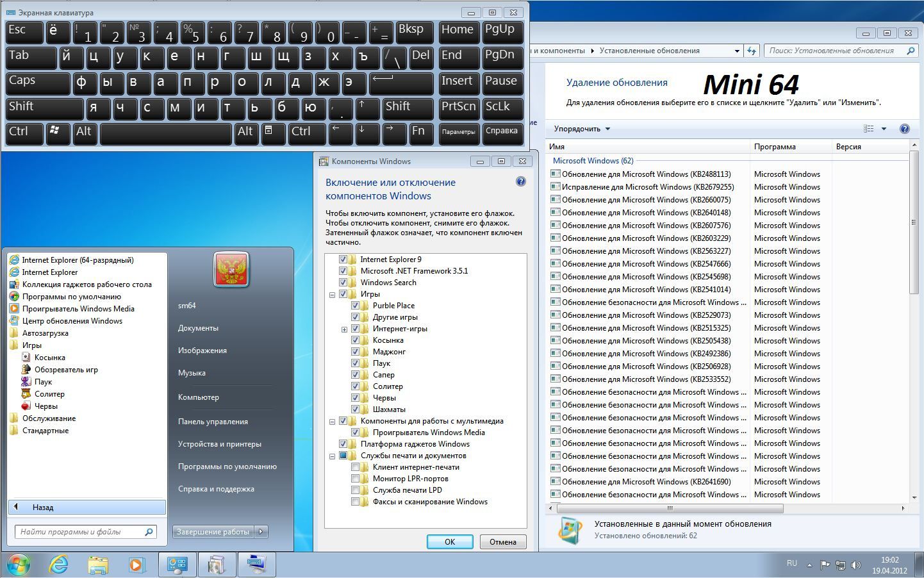Click Завершение работы shutdown button
The image size is (924, 578).
point(213,531)
